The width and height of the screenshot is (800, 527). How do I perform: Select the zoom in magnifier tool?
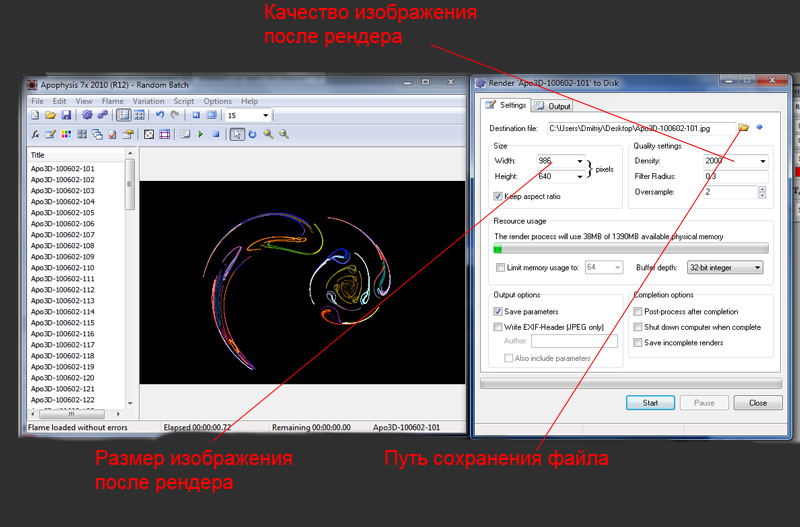tap(268, 135)
